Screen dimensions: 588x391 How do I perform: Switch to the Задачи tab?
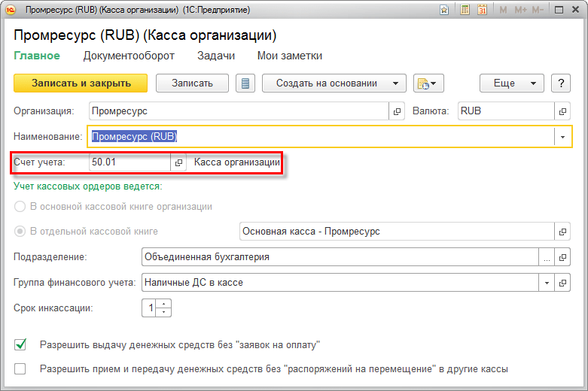point(216,56)
